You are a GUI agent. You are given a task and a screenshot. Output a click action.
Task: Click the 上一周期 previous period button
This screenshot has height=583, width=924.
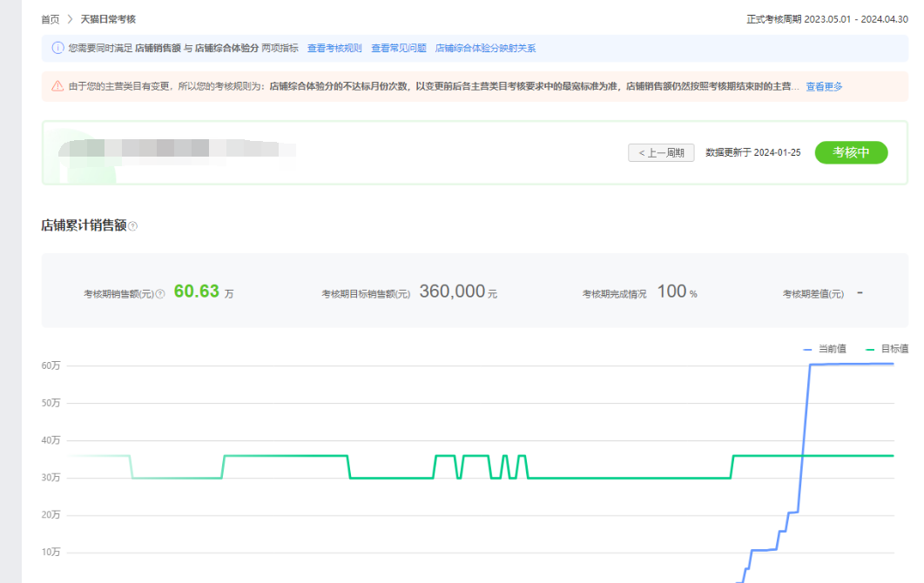(661, 153)
